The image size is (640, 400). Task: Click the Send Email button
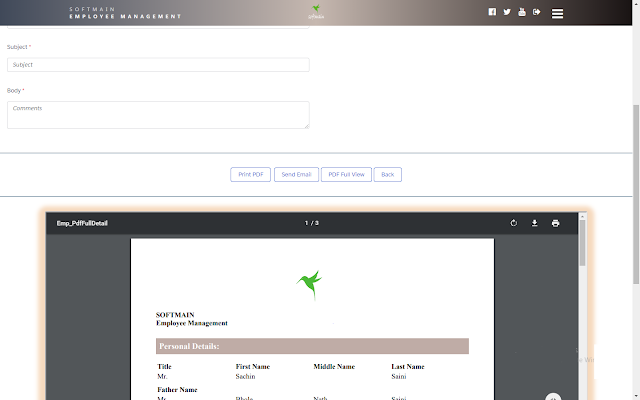pyautogui.click(x=296, y=175)
